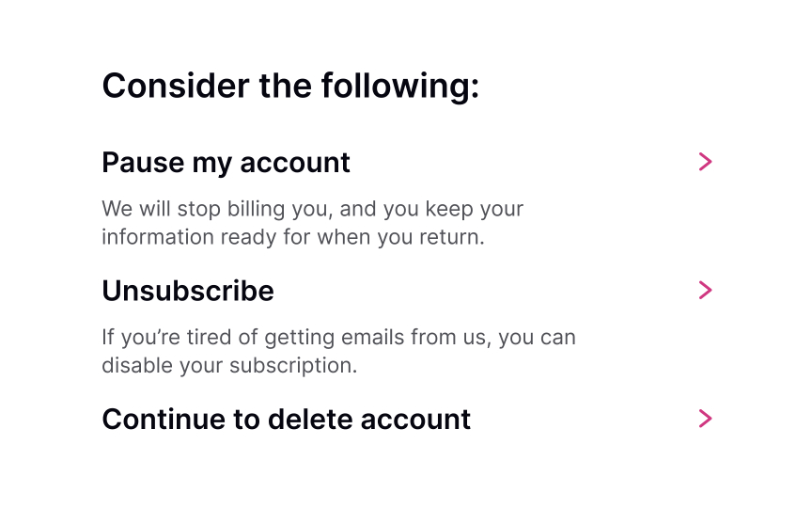This screenshot has height=508, width=812.
Task: Select Continue to delete account
Action: (x=286, y=419)
